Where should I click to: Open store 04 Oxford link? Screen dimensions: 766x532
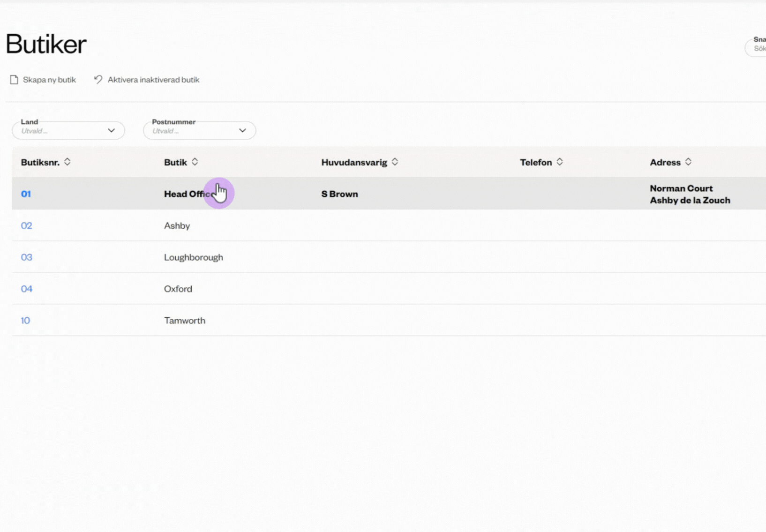(x=27, y=289)
